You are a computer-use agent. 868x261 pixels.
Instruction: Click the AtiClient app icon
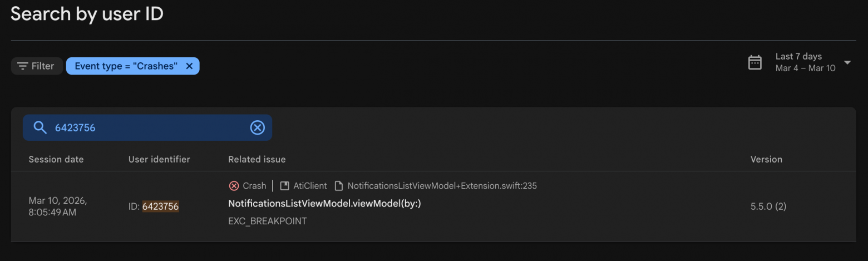284,186
